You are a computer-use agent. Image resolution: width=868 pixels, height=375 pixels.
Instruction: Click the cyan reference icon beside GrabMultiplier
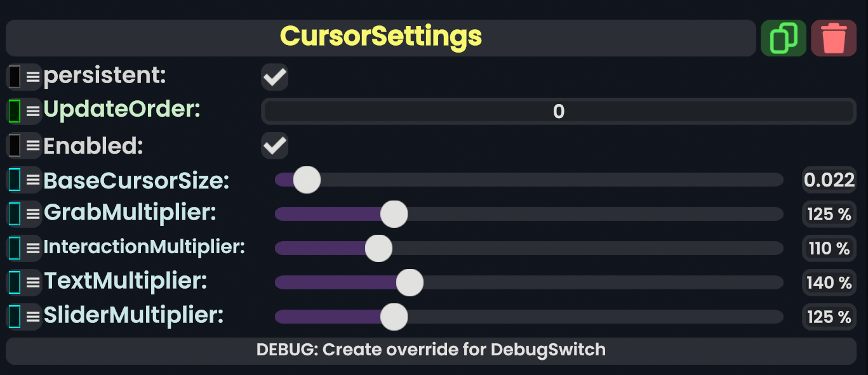(15, 213)
